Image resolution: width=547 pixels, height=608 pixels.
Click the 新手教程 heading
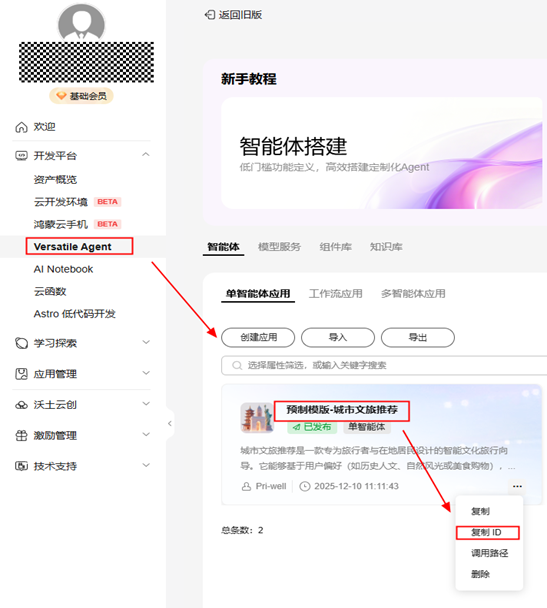[x=248, y=79]
